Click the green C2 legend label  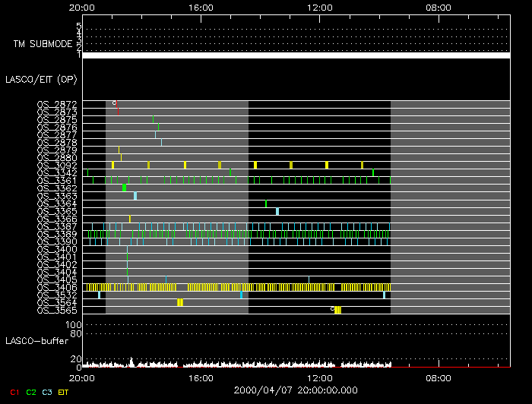pos(31,392)
